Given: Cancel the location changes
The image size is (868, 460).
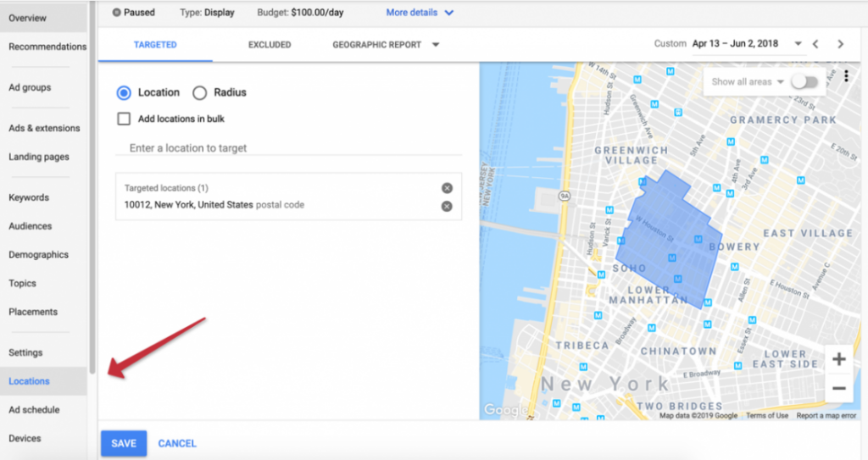Looking at the screenshot, I should (177, 443).
